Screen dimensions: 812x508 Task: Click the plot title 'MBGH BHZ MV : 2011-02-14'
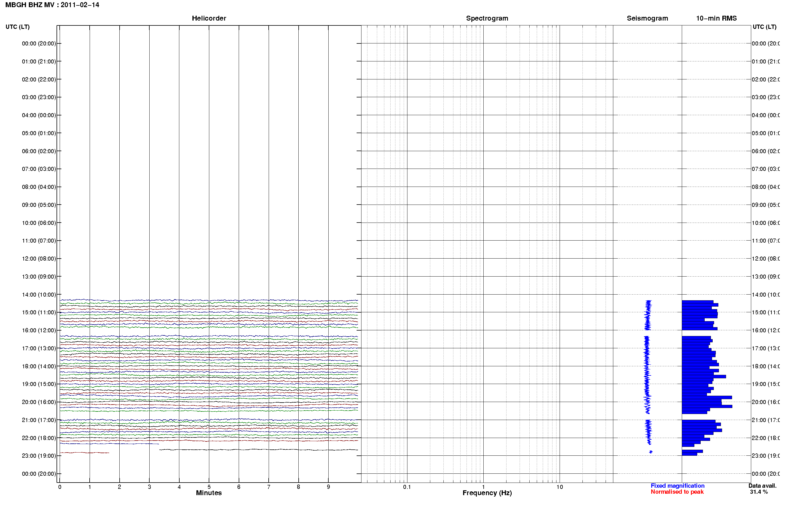pos(52,5)
